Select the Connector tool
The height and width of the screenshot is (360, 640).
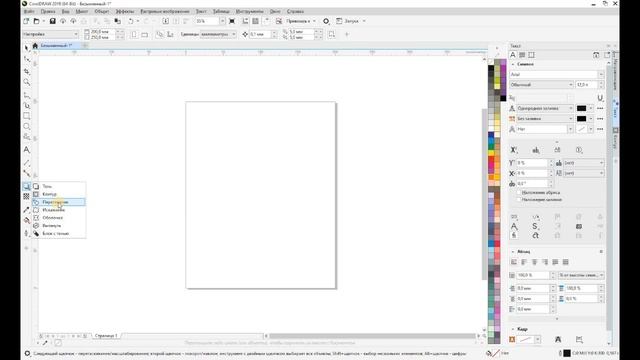click(x=27, y=173)
